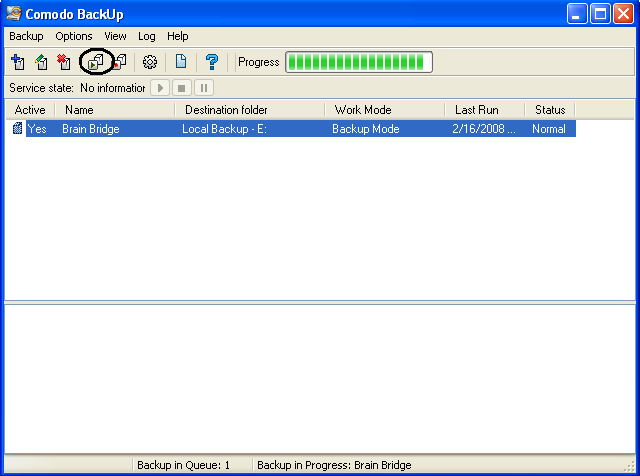Viewport: 640px width, 476px height.
Task: Run the backup with green play icon
Action: click(x=96, y=62)
